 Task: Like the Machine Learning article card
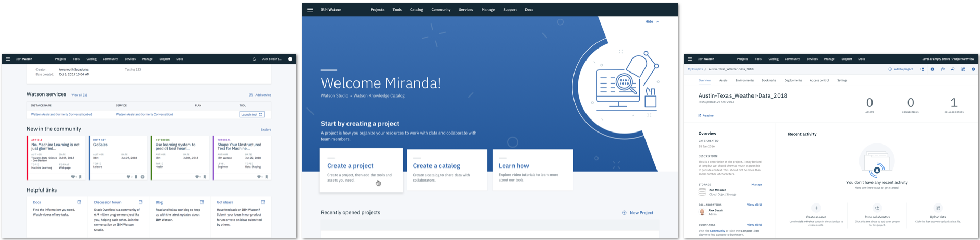click(73, 177)
